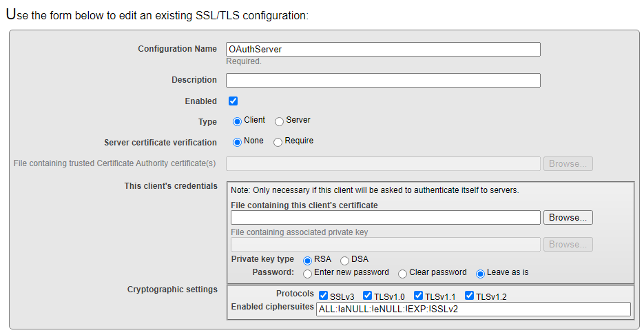Screen dimensions: 644x335
Task: Uncheck the SSLv3 protocol checkbox
Action: click(x=323, y=296)
